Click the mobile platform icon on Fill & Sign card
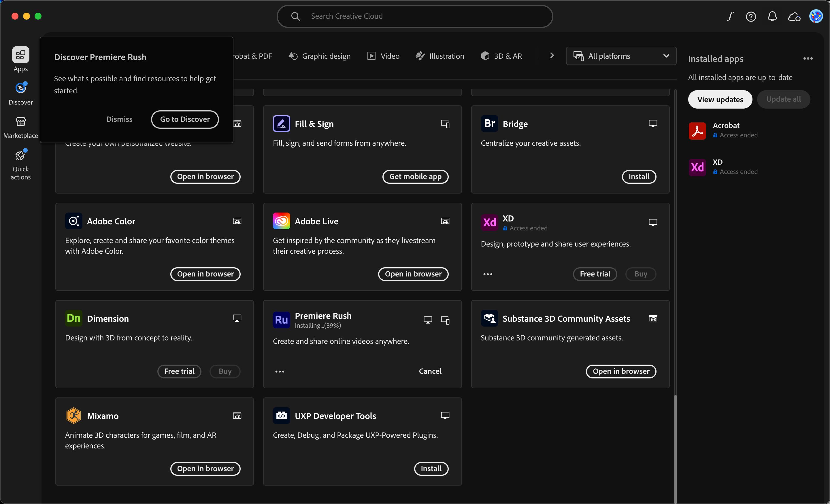The height and width of the screenshot is (504, 830). [x=445, y=124]
